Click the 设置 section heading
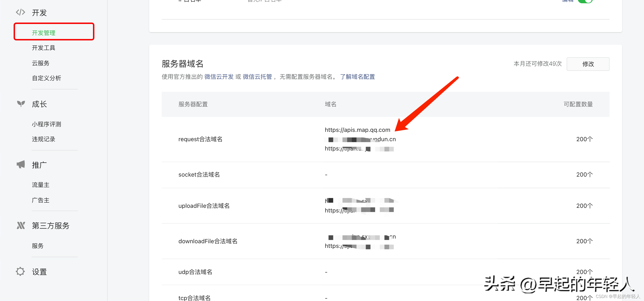This screenshot has width=644, height=301. [39, 272]
